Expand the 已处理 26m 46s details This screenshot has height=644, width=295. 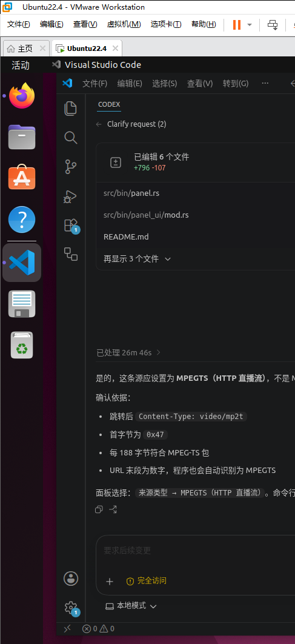(128, 352)
